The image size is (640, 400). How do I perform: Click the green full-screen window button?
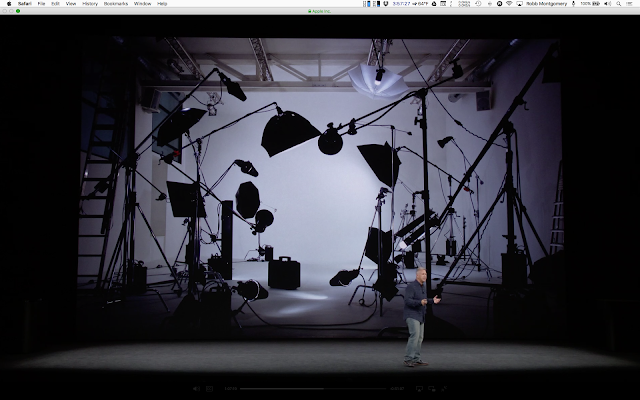(x=18, y=11)
